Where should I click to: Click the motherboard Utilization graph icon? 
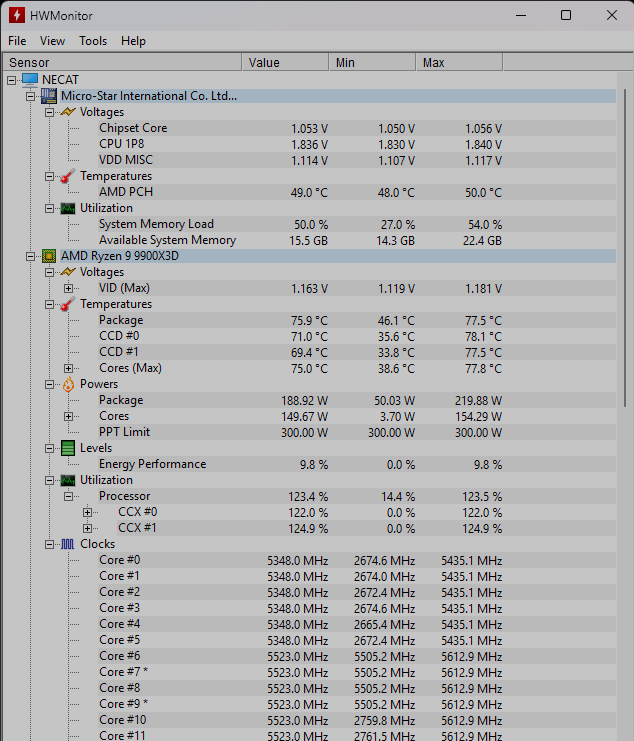point(68,208)
